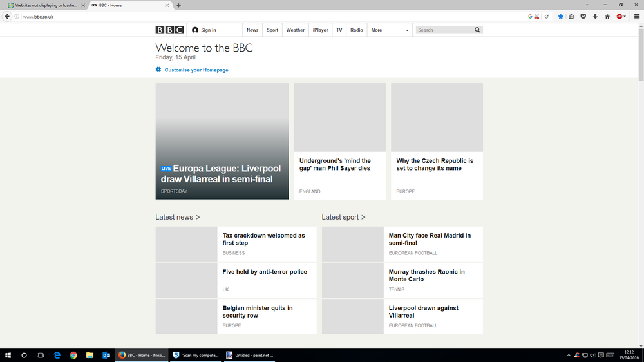Open iPlayer in BBC navigation
The width and height of the screenshot is (644, 362).
[320, 30]
